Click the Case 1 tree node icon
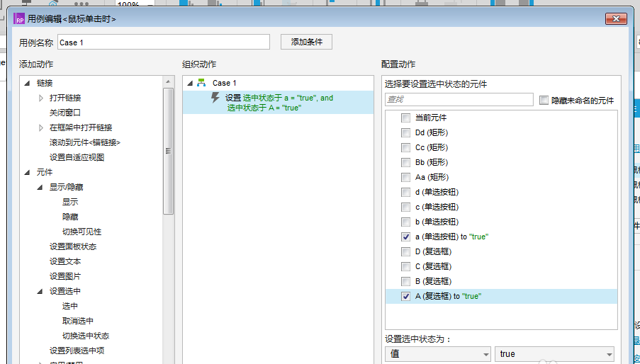 click(x=201, y=83)
